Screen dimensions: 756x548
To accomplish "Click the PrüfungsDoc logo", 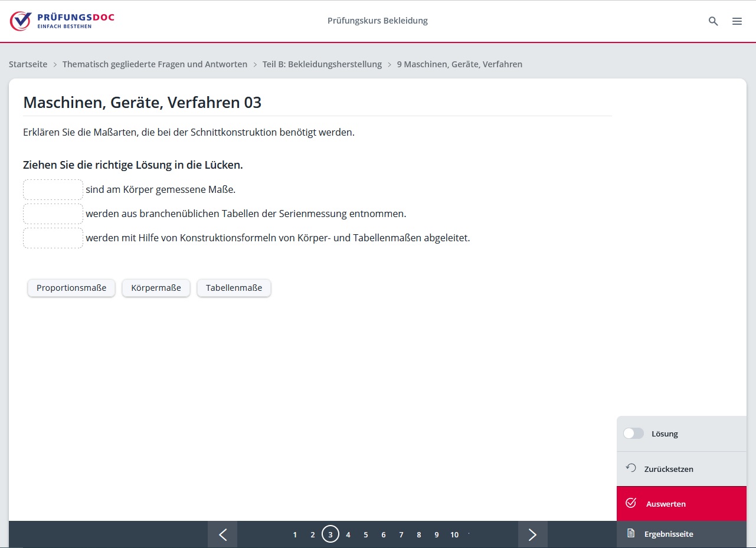I will click(62, 21).
